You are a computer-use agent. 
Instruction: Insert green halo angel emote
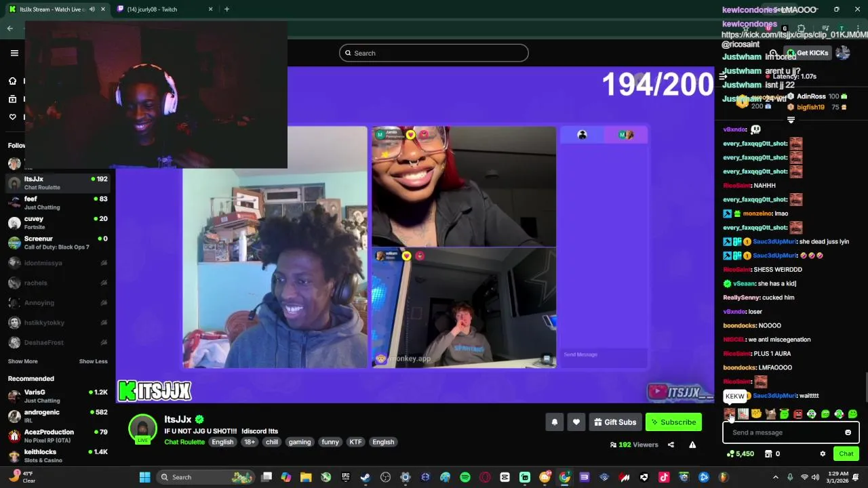click(x=784, y=414)
